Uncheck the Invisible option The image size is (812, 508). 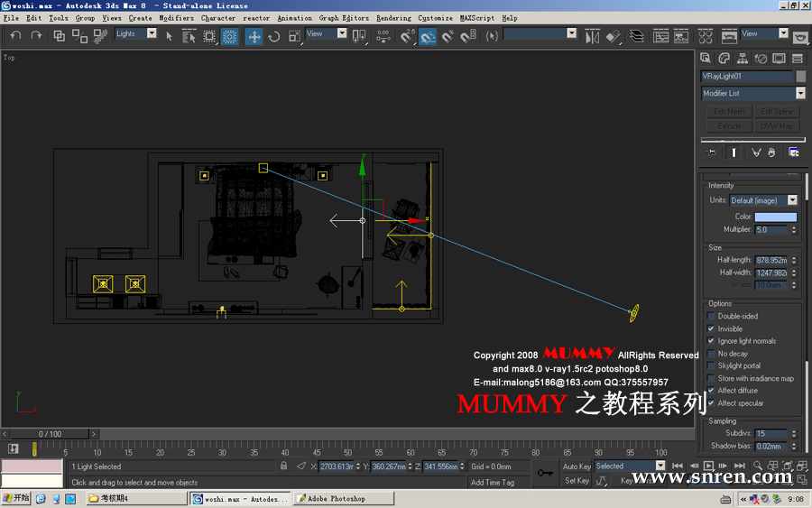[711, 329]
